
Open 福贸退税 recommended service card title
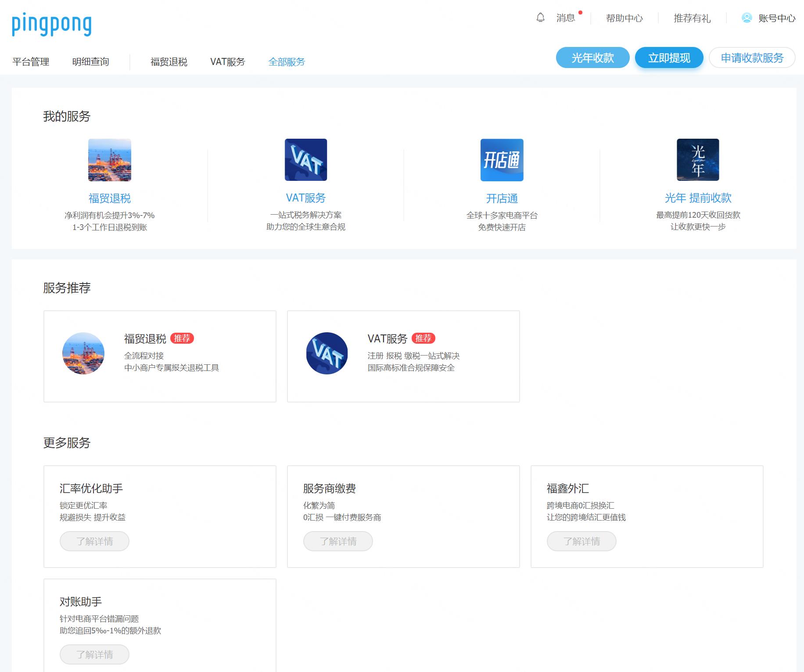click(x=145, y=339)
